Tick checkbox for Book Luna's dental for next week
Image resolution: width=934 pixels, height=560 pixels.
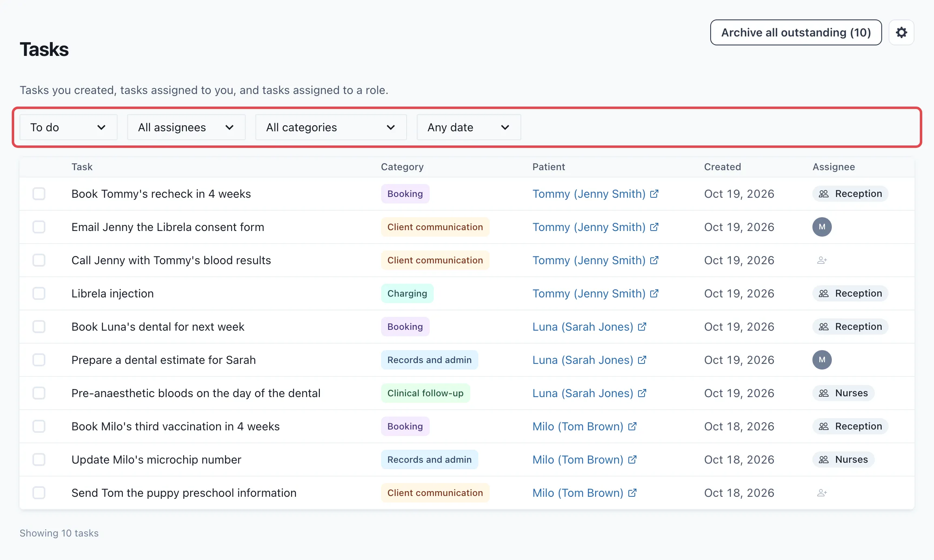[x=39, y=327]
